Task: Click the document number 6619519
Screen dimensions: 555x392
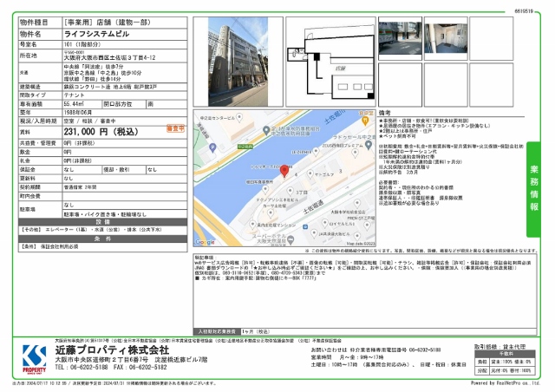Action: point(524,11)
